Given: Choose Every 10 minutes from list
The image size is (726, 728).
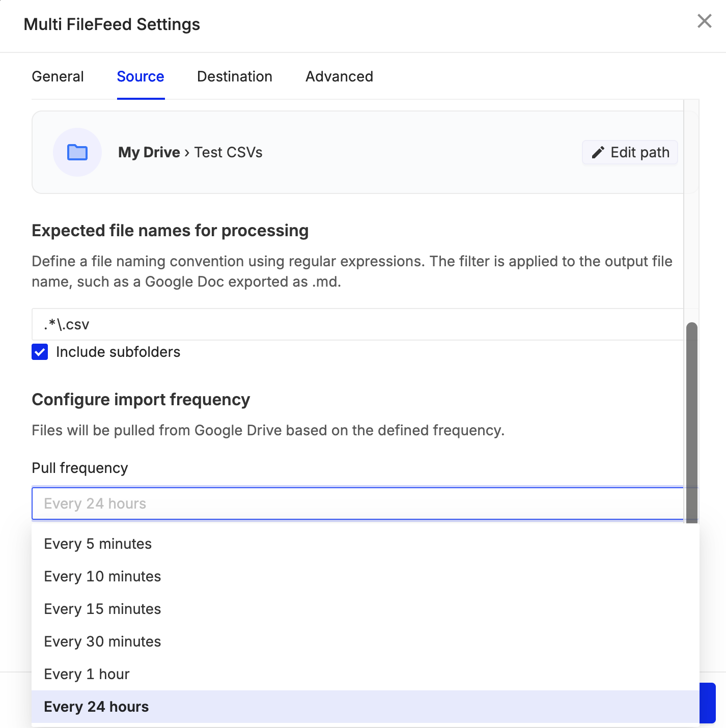Looking at the screenshot, I should [365, 576].
